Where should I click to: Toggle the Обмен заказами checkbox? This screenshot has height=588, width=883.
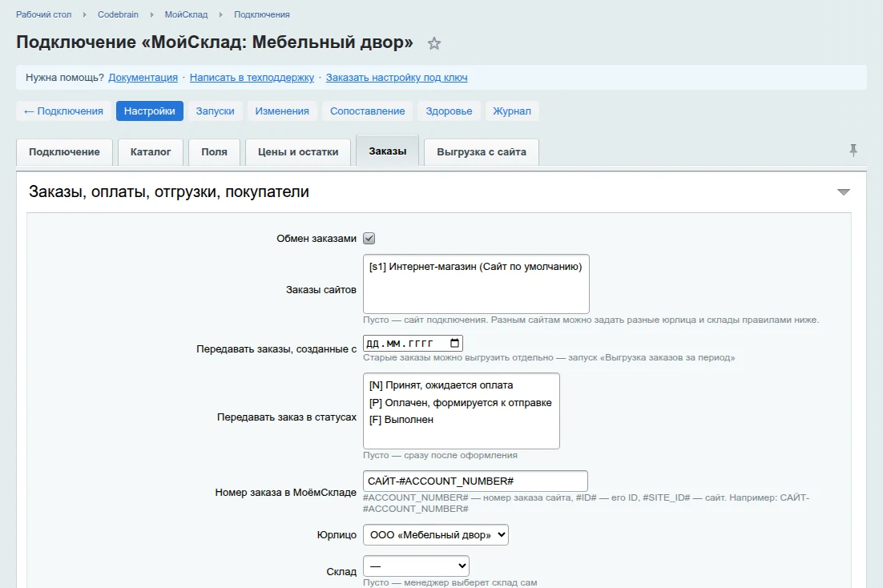click(369, 238)
